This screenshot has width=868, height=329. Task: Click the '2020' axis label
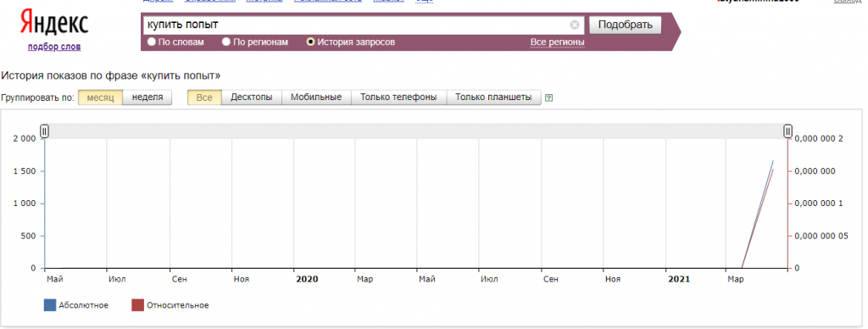(307, 279)
